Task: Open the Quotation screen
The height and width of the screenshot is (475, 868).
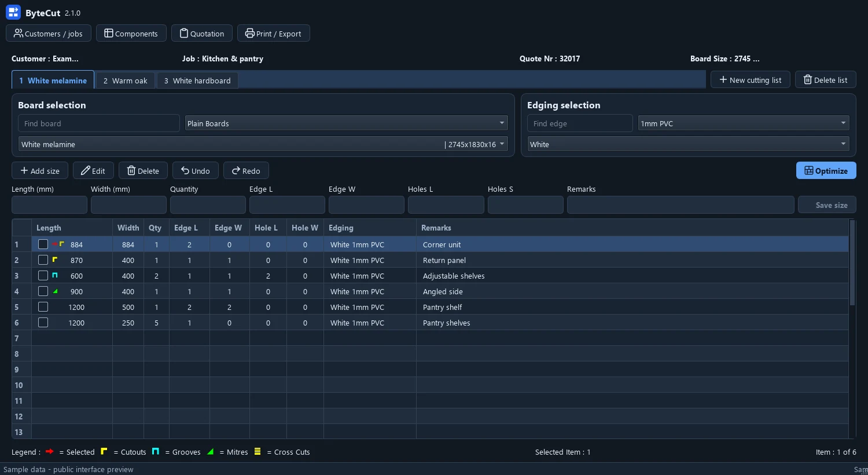Action: point(202,33)
